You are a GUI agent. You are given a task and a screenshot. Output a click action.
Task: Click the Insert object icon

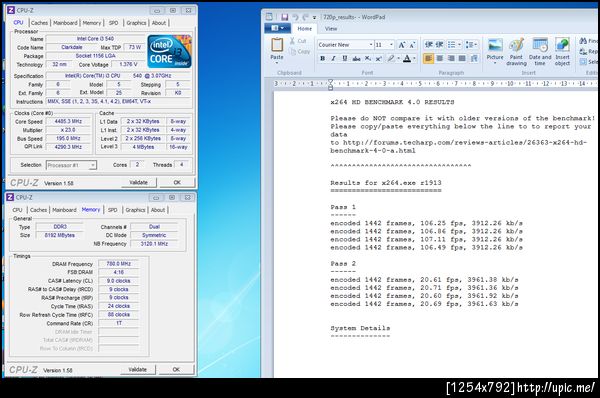click(562, 45)
